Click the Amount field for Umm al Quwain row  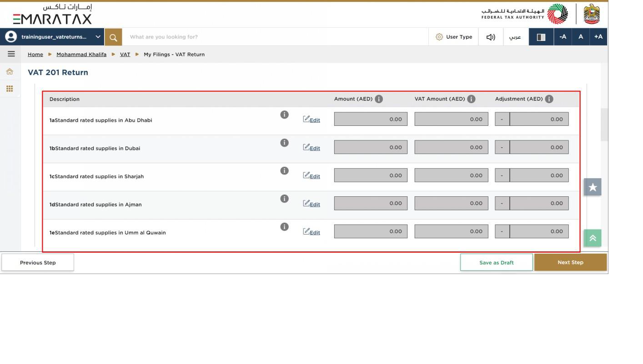(x=371, y=231)
